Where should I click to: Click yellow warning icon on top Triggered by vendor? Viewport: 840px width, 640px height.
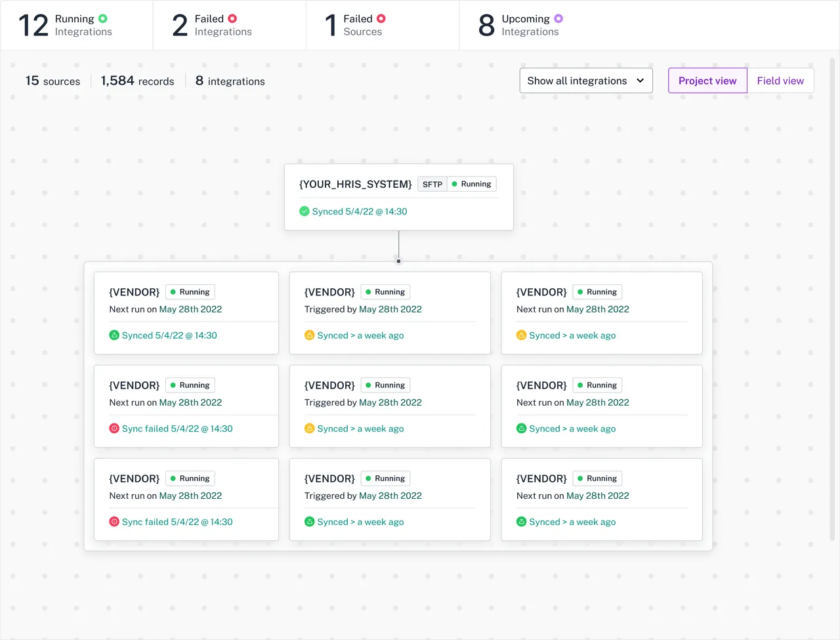pos(310,335)
